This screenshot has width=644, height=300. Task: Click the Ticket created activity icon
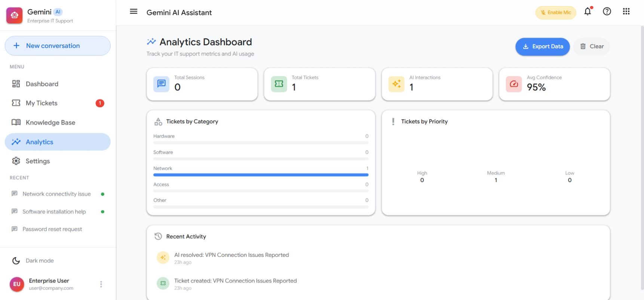(163, 283)
